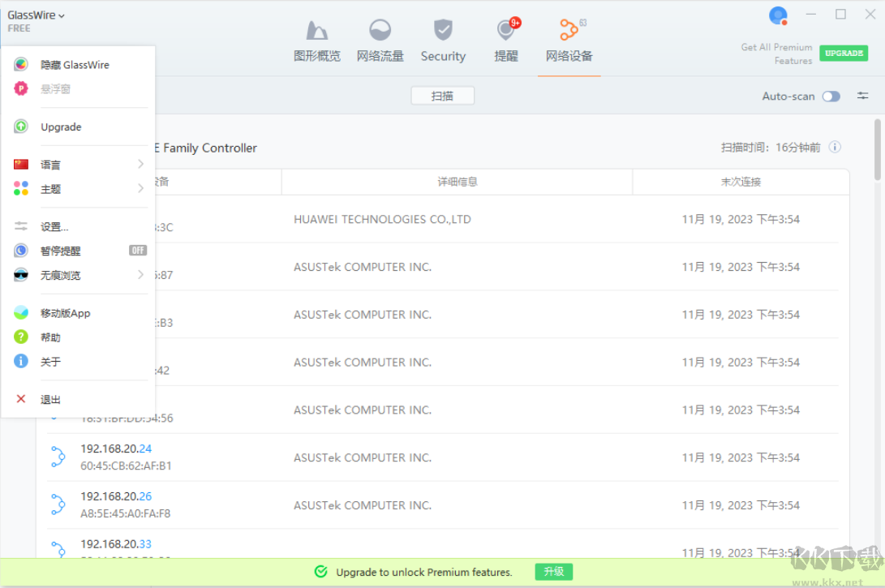
Task: Click the 暂停提醒 clock icon
Action: pyautogui.click(x=21, y=251)
